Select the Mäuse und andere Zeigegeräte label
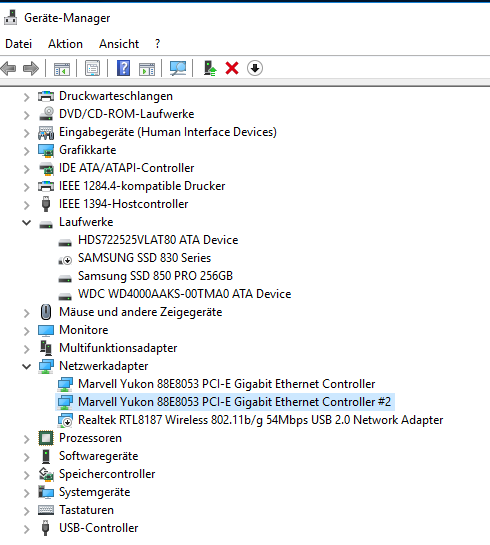The width and height of the screenshot is (490, 545). point(141,312)
